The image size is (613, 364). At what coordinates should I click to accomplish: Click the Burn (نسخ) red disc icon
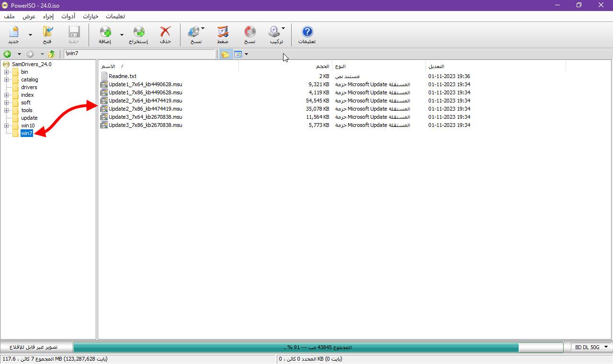pos(250,32)
